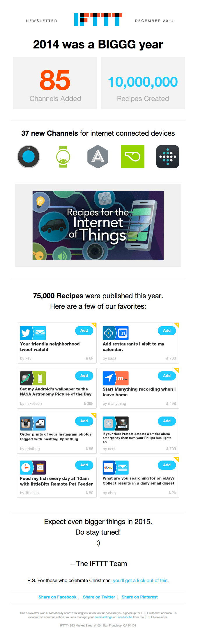This screenshot has width=198, height=644.
Task: Open the Nest thermostat channel icon
Action: point(28,157)
